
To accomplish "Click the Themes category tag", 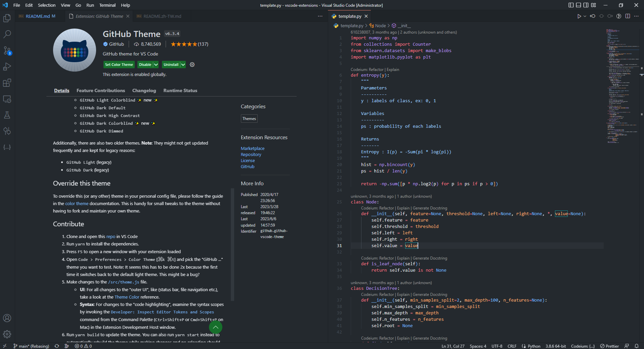I will coord(249,119).
